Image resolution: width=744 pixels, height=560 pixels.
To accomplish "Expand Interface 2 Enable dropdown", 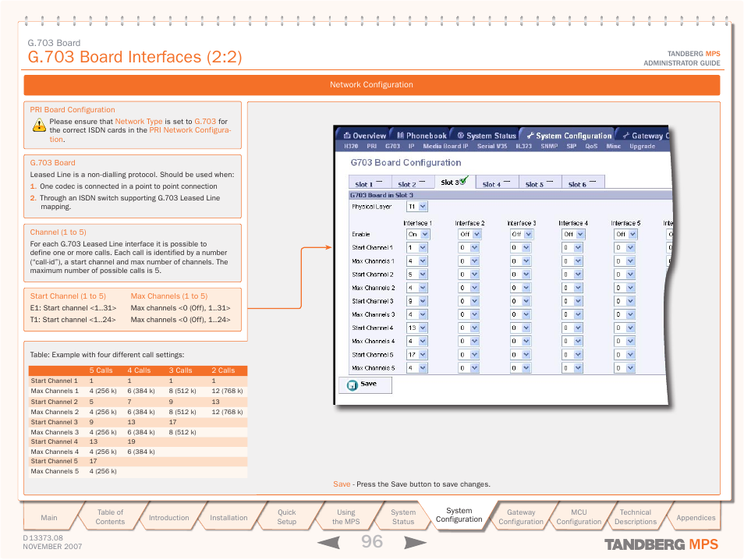I will 475,234.
